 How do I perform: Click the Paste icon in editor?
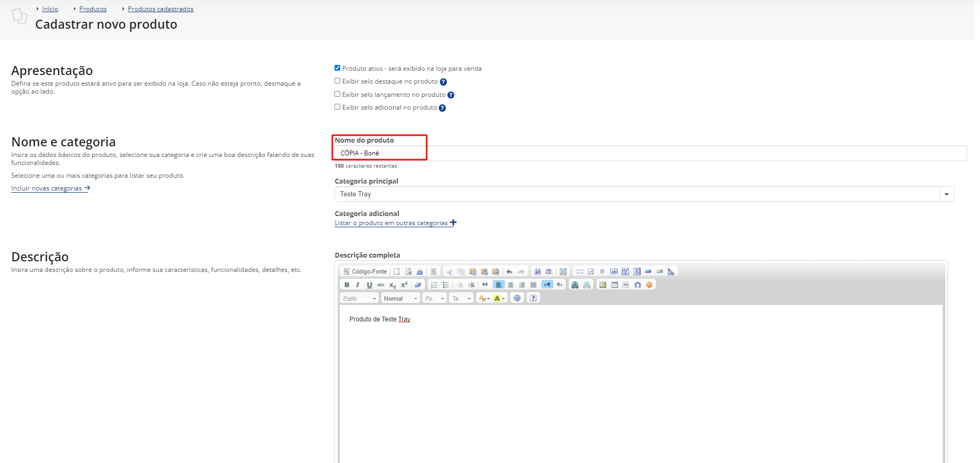point(473,271)
